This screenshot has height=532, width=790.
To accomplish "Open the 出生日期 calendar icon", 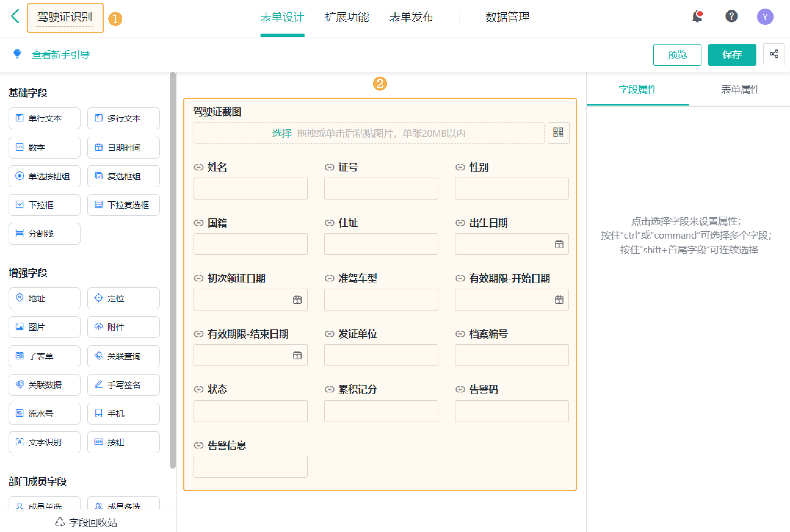I will pos(559,244).
